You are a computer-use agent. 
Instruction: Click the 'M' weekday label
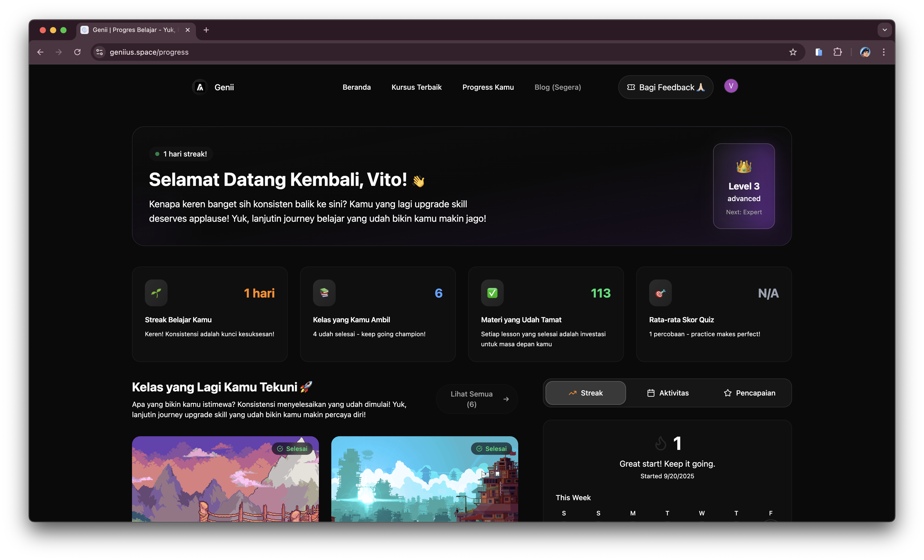point(633,513)
